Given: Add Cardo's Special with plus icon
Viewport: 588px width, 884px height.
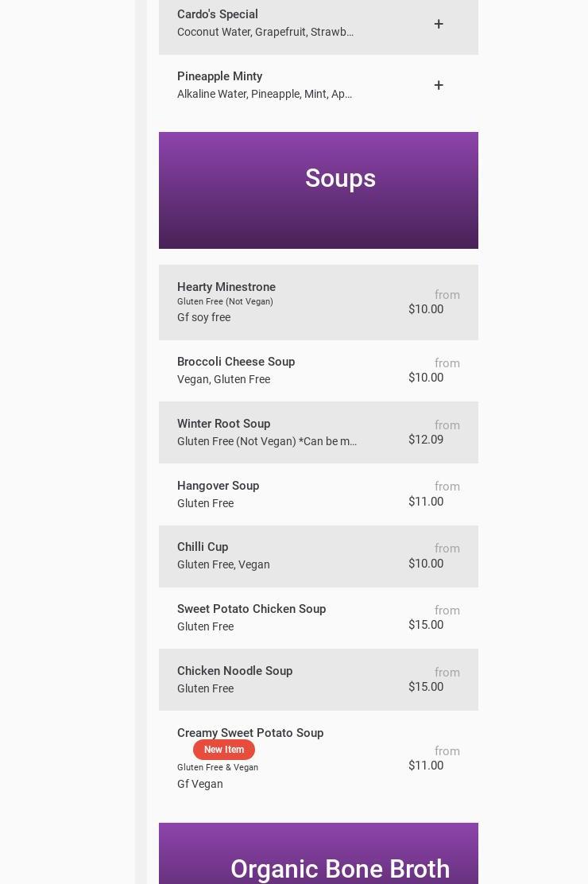Looking at the screenshot, I should pos(439,25).
